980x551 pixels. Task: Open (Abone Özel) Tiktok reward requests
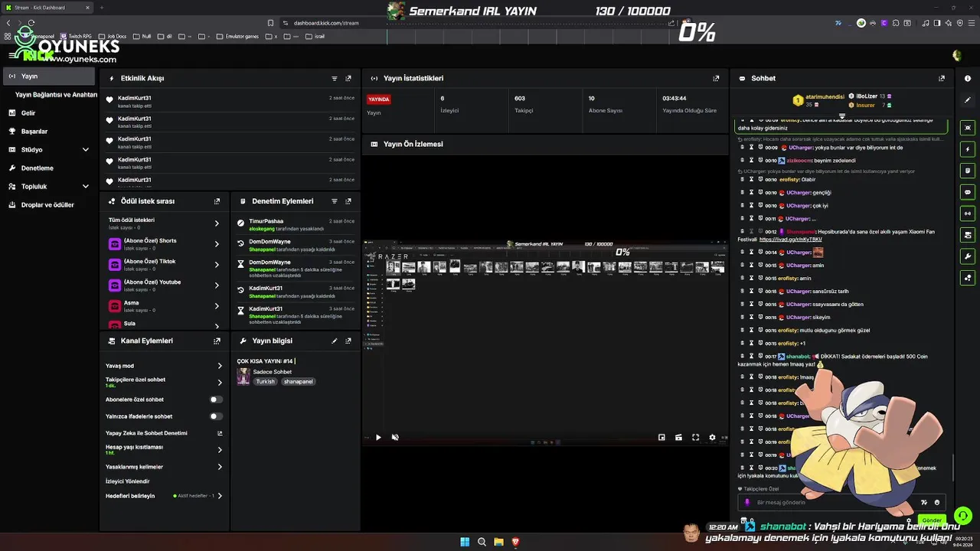click(x=217, y=265)
